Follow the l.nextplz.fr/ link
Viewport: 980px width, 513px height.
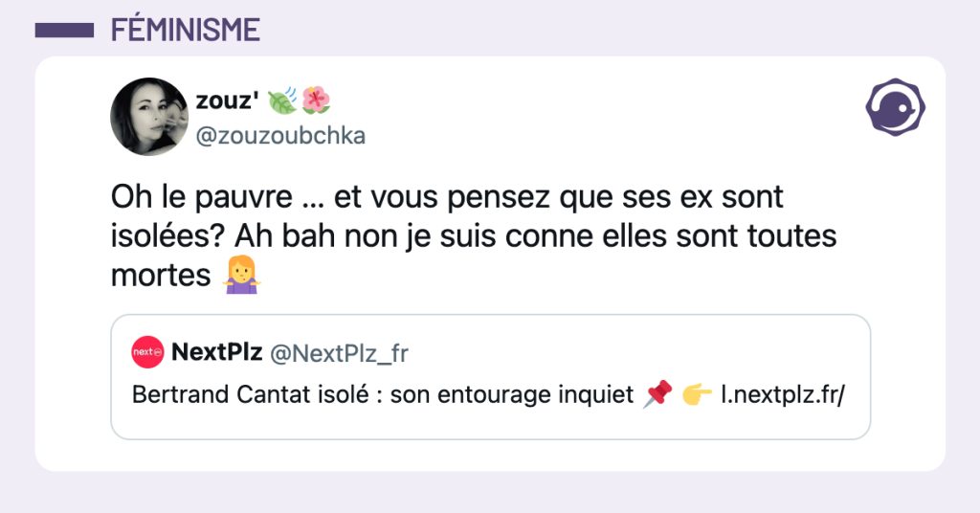[x=782, y=394]
